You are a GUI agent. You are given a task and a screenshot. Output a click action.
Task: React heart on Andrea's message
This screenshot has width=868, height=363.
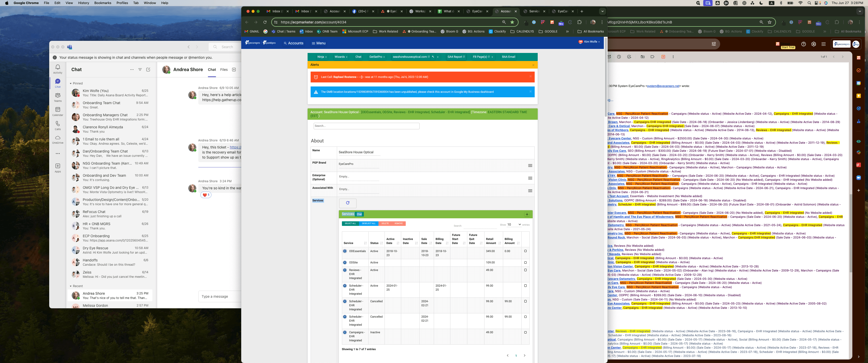click(206, 195)
